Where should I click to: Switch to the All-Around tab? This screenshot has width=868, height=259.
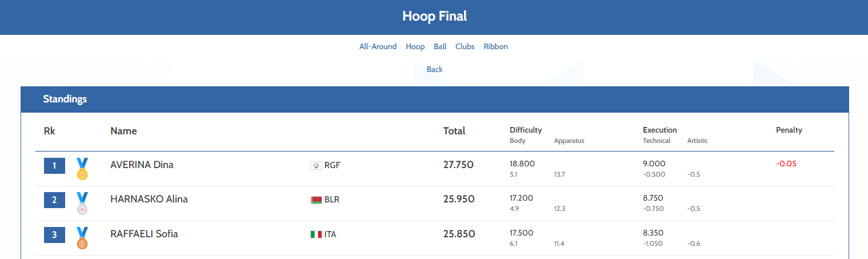pos(378,47)
